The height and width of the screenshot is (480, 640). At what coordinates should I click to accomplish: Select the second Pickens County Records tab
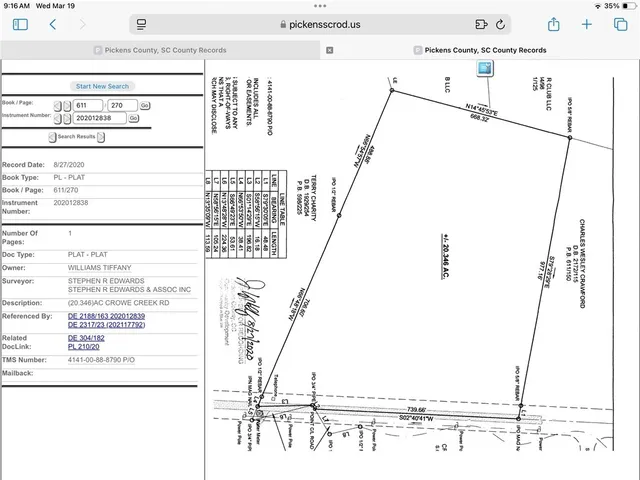point(480,49)
